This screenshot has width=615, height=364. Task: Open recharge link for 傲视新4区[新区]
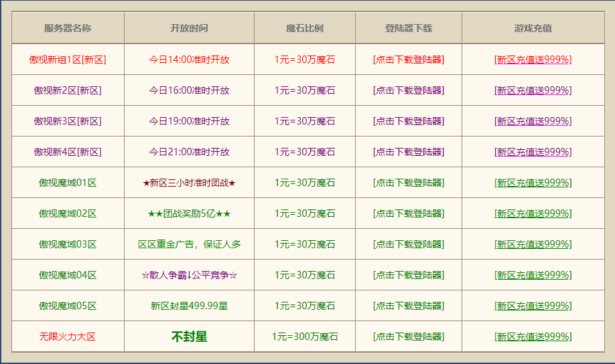point(533,152)
